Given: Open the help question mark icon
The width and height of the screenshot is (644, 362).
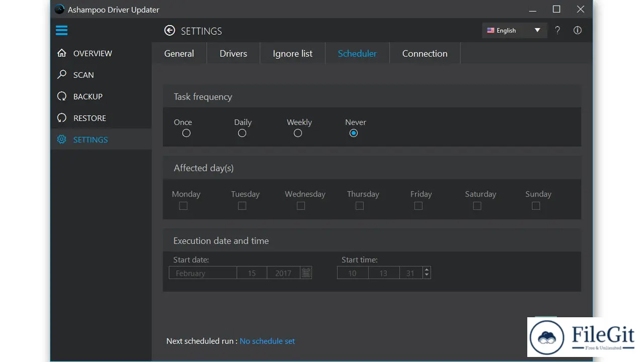Looking at the screenshot, I should click(557, 30).
